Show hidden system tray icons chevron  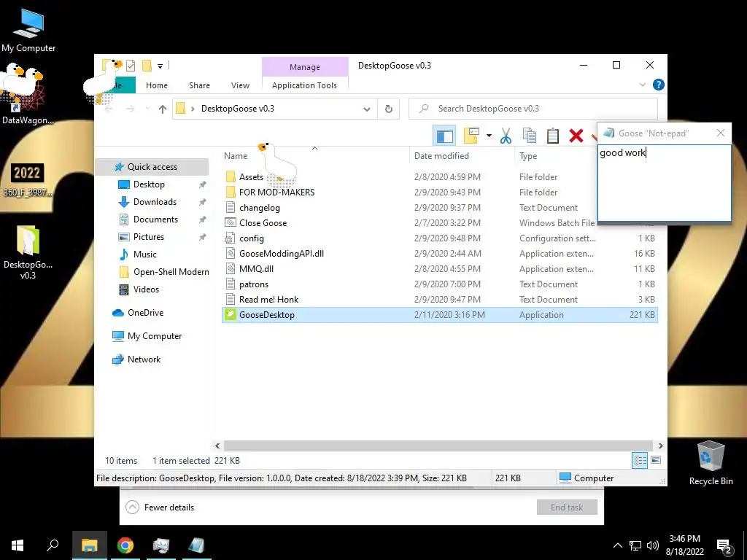617,545
